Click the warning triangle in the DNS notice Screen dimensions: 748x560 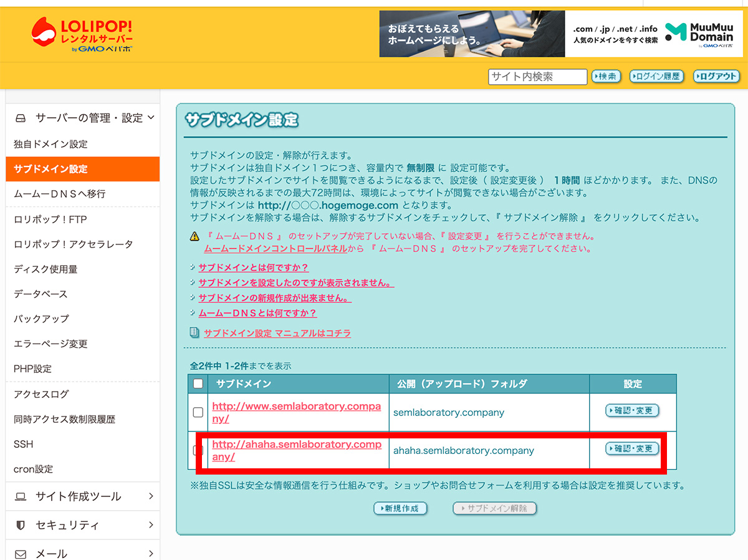pyautogui.click(x=193, y=236)
